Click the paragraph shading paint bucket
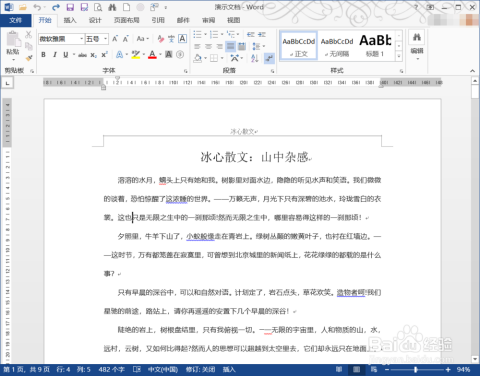Screen dimensions: 480x376 [198, 58]
